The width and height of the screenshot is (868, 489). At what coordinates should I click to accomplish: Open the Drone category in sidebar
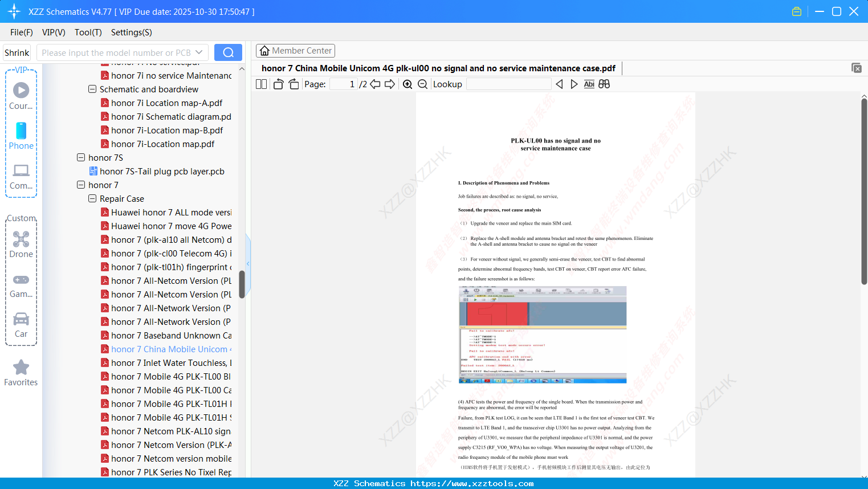pos(21,244)
